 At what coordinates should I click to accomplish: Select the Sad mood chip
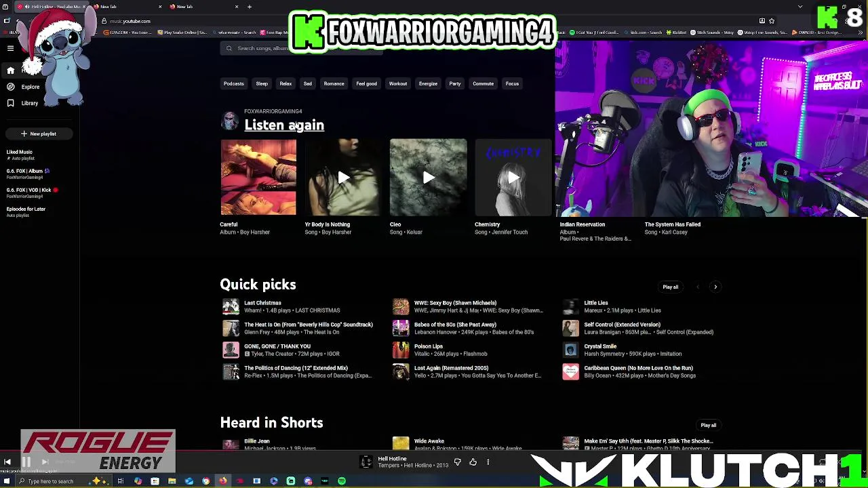click(x=307, y=83)
